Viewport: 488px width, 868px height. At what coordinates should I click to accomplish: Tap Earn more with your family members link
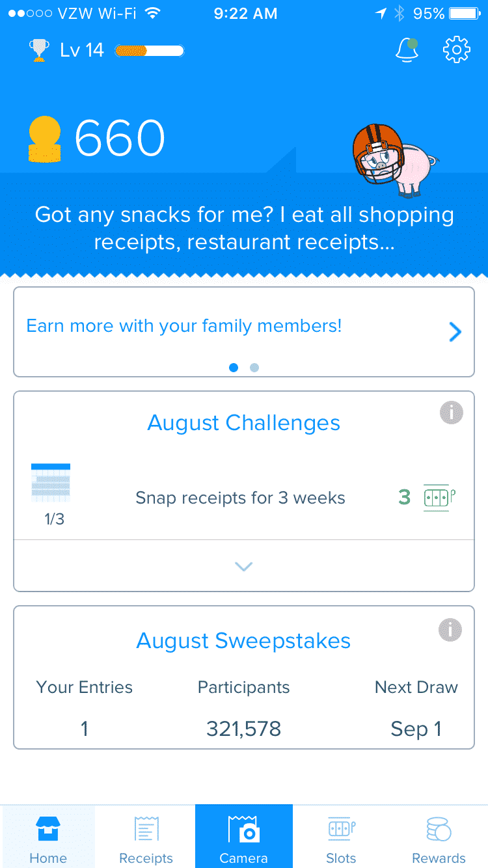[x=184, y=326]
